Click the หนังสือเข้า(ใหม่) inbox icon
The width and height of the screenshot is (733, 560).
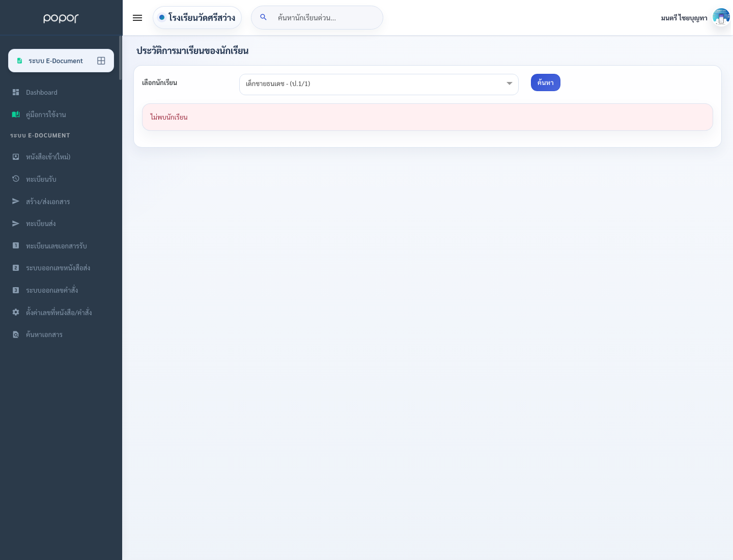[x=16, y=157]
